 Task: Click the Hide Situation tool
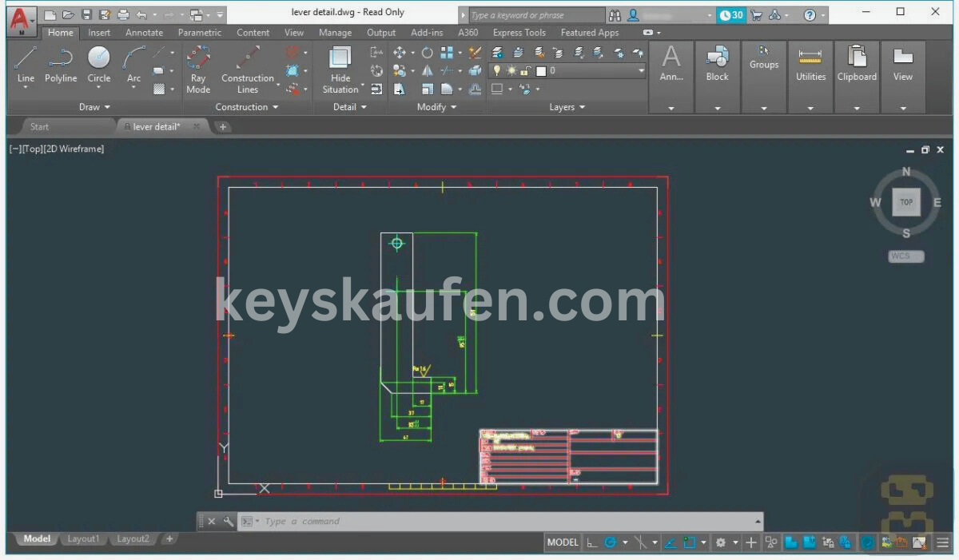coord(340,68)
